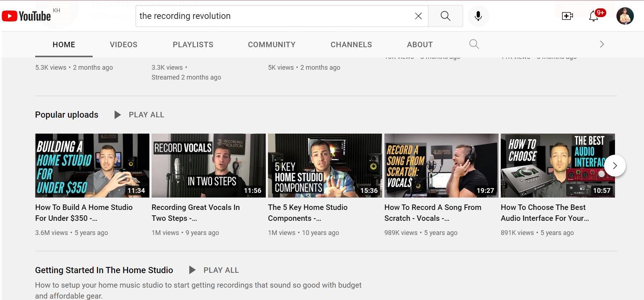This screenshot has height=300, width=644.
Task: Click '5K views • 2 months ago' text
Action: pos(304,68)
